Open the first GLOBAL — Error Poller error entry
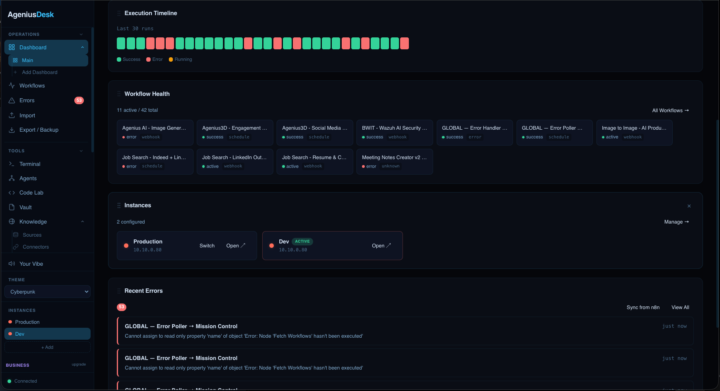This screenshot has height=391, width=720. point(405,331)
